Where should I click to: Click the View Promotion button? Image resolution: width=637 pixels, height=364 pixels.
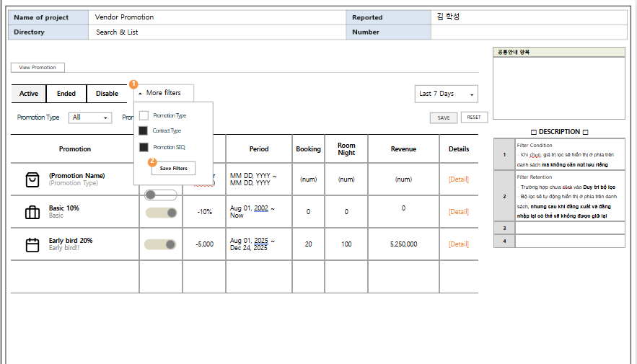[x=38, y=68]
